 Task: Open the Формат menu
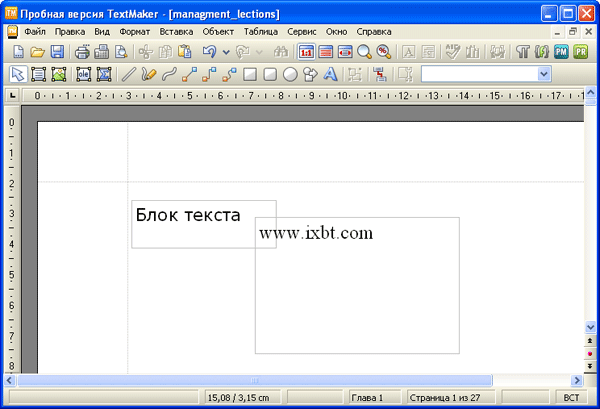coord(134,31)
